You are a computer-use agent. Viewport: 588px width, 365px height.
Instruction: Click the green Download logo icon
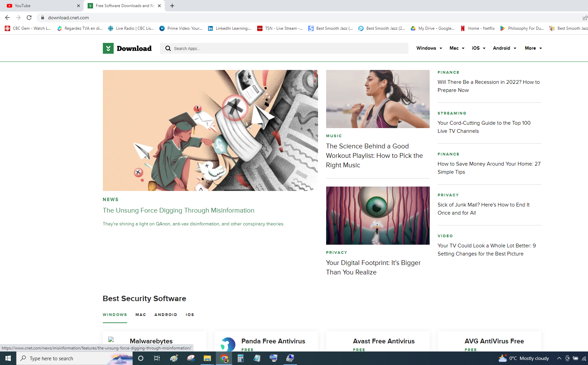108,48
